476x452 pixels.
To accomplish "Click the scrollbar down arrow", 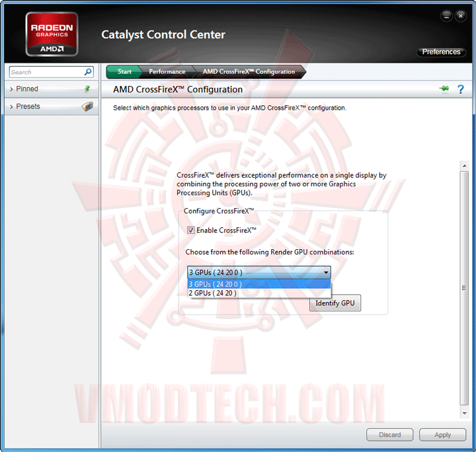I will point(465,413).
